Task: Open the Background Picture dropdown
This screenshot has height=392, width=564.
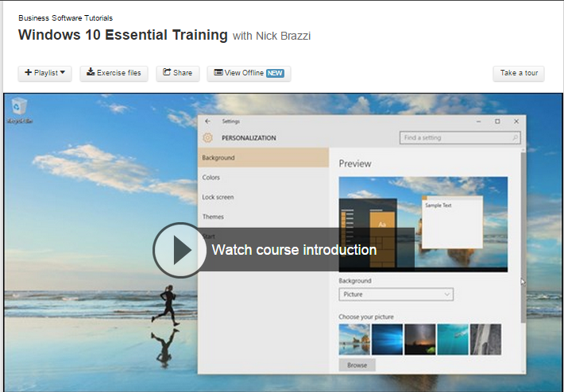Action: [x=396, y=294]
